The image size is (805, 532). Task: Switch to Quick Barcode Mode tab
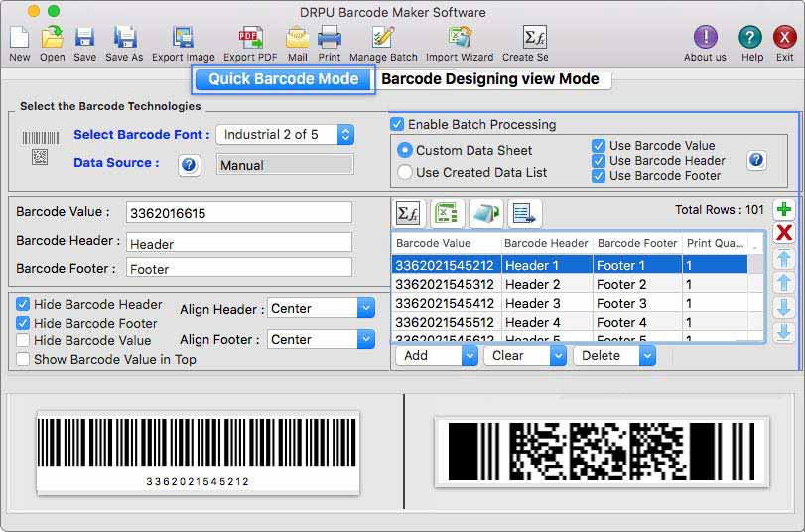coord(284,79)
